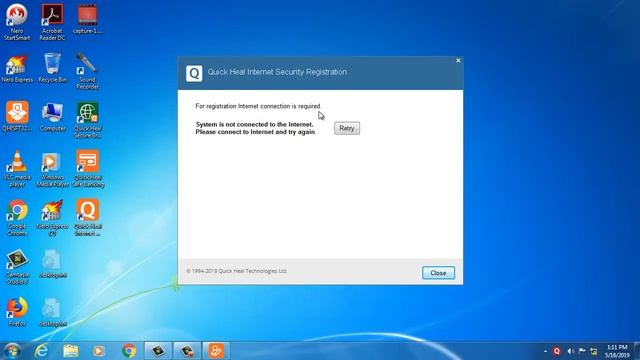This screenshot has width=640, height=360.
Task: Show hidden icons in the system tray
Action: [x=545, y=351]
